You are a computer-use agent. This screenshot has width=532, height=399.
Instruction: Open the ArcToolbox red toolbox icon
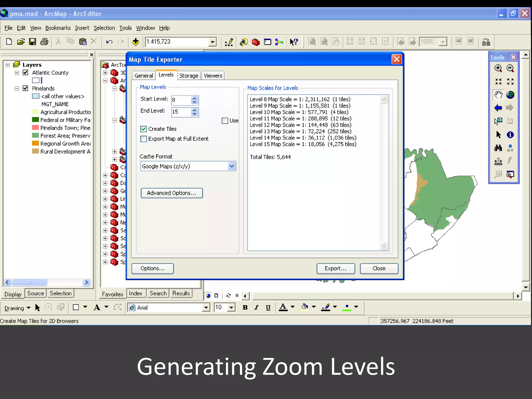[x=256, y=42]
